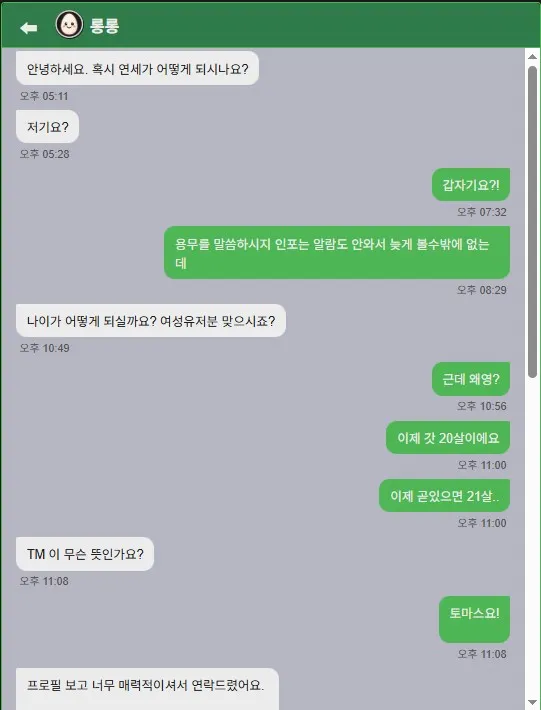This screenshot has width=541, height=710.
Task: Select the long green message starting 용무를
Action: pos(337,253)
